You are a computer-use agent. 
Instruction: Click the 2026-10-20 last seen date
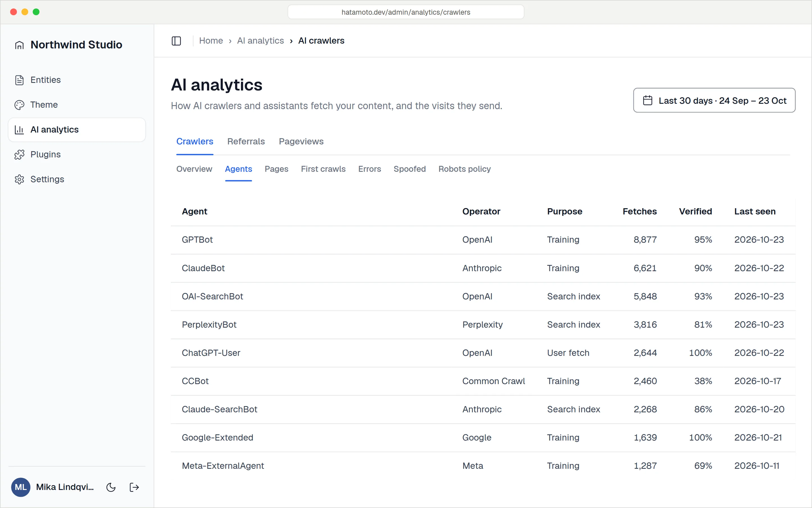[x=759, y=409]
